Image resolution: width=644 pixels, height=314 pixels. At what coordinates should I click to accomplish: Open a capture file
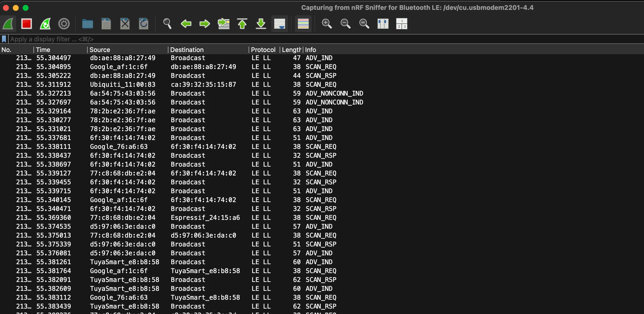pyautogui.click(x=87, y=24)
